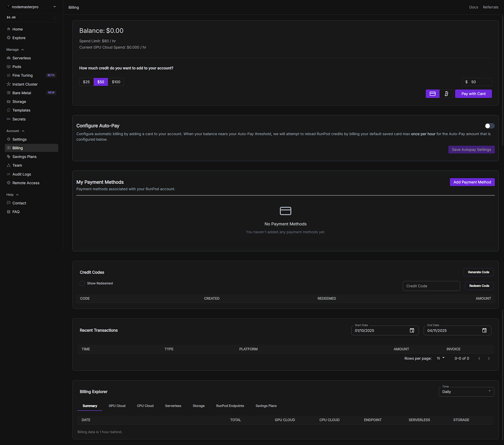Click inside the Credit Code field
Viewport: 504px width, 445px height.
(431, 286)
